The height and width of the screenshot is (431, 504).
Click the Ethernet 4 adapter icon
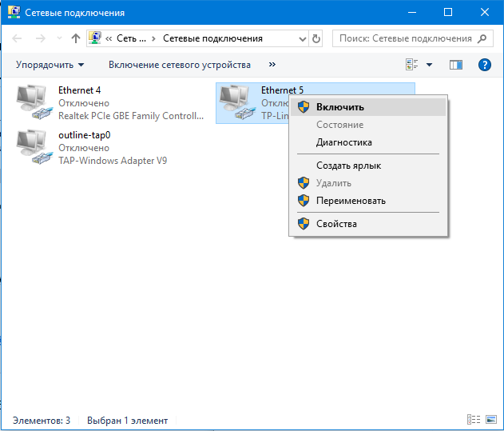pyautogui.click(x=34, y=103)
